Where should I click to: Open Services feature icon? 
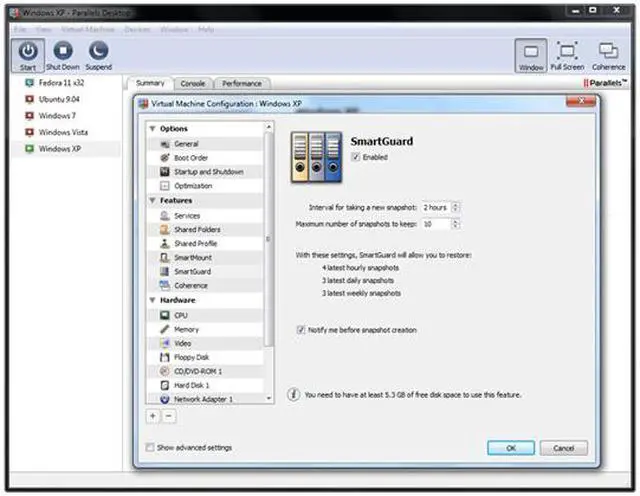click(x=165, y=216)
